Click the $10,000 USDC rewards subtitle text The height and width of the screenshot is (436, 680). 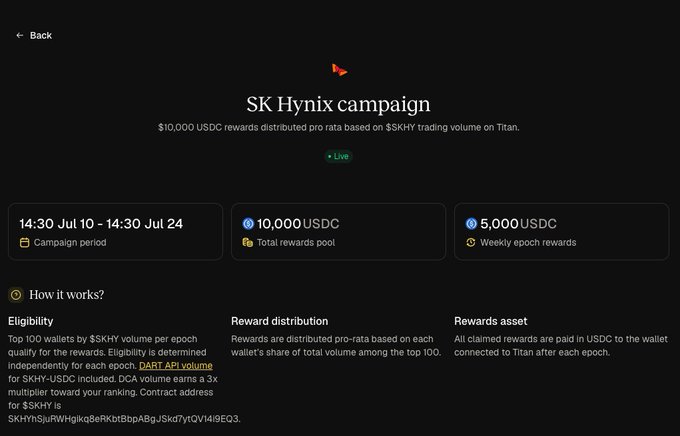338,128
